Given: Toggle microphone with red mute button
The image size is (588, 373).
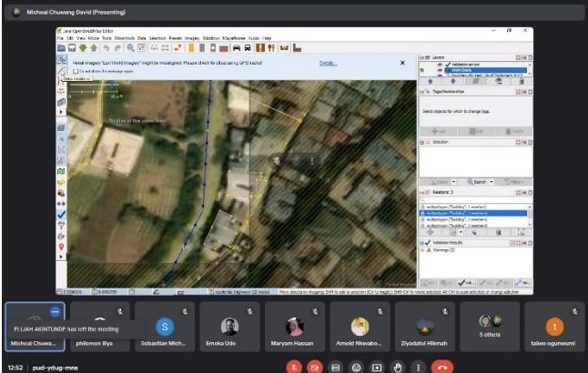Looking at the screenshot, I should pyautogui.click(x=295, y=368).
